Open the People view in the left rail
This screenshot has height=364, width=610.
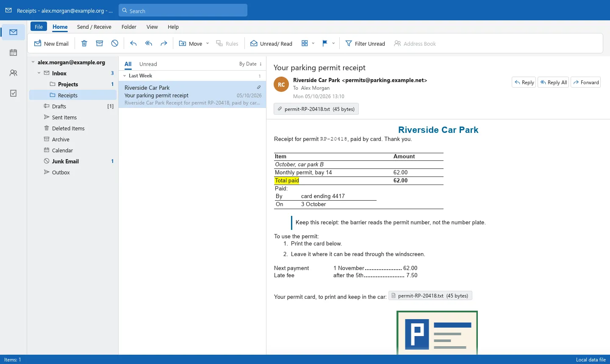[x=14, y=73]
